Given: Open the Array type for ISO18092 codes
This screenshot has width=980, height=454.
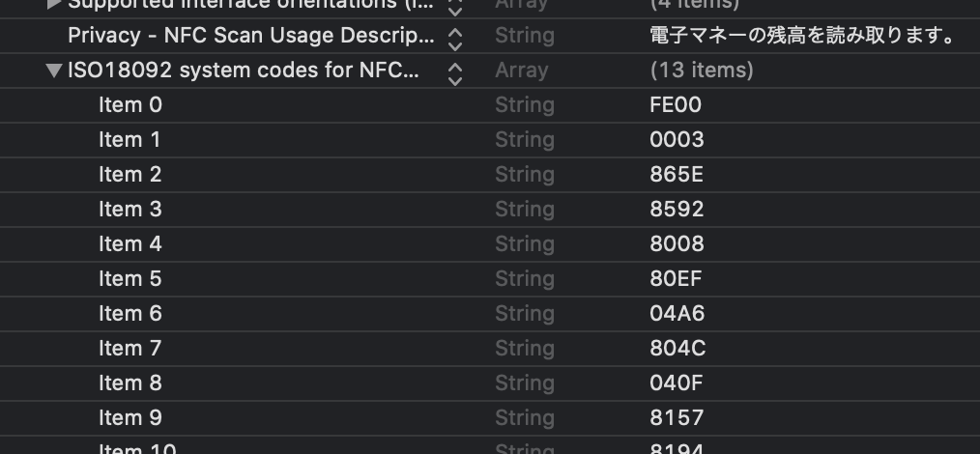Looking at the screenshot, I should coord(521,71).
